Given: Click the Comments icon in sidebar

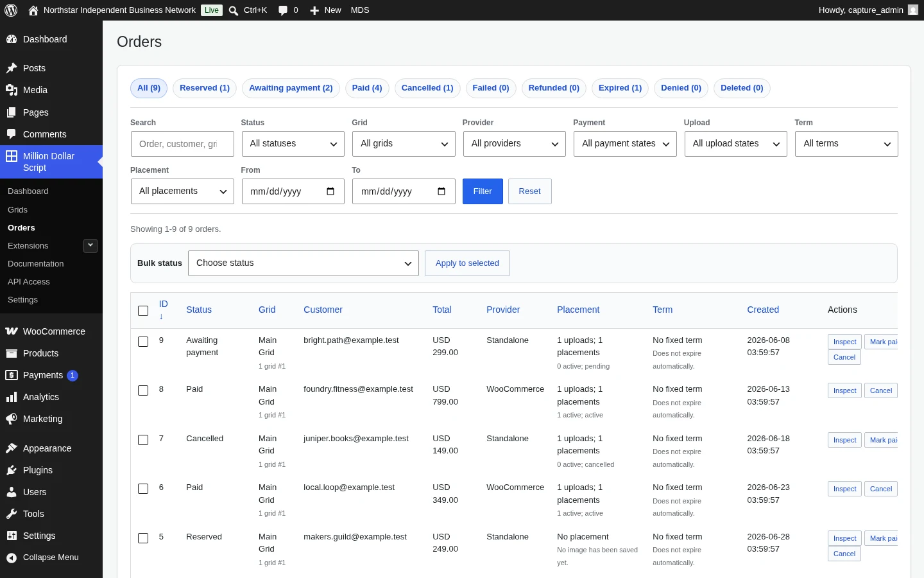Looking at the screenshot, I should point(12,134).
